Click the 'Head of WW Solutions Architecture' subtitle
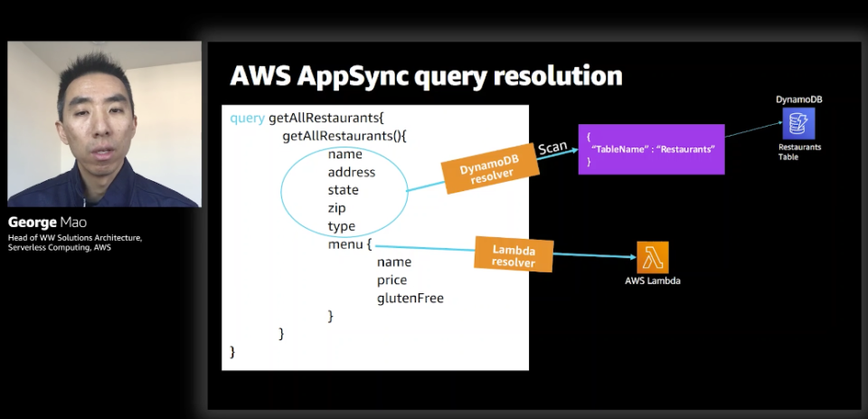 point(75,238)
